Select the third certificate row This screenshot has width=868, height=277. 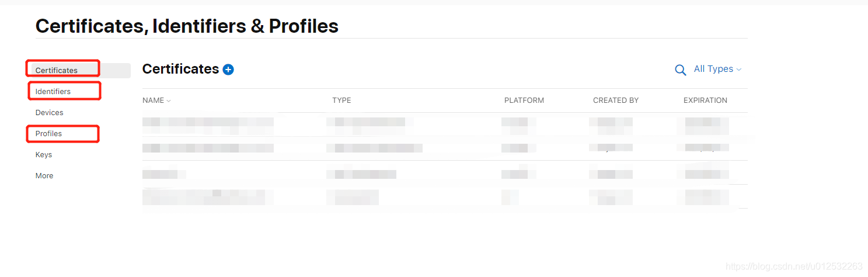pos(164,174)
